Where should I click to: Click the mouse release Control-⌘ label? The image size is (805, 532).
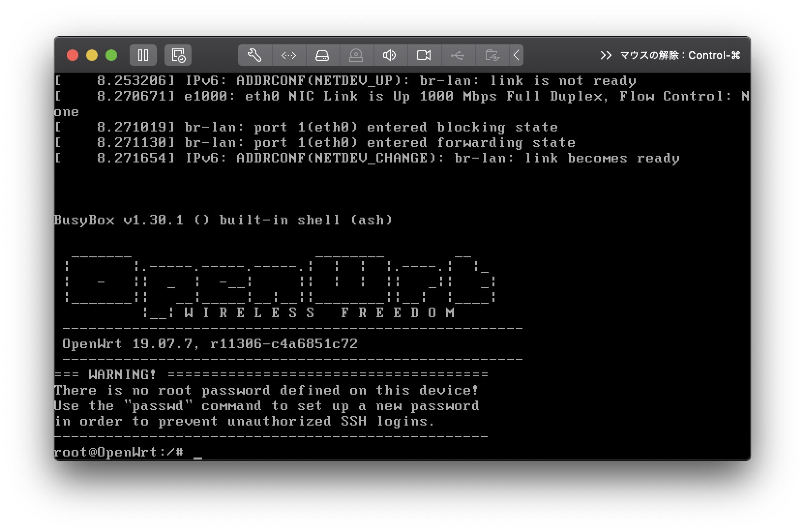[680, 55]
